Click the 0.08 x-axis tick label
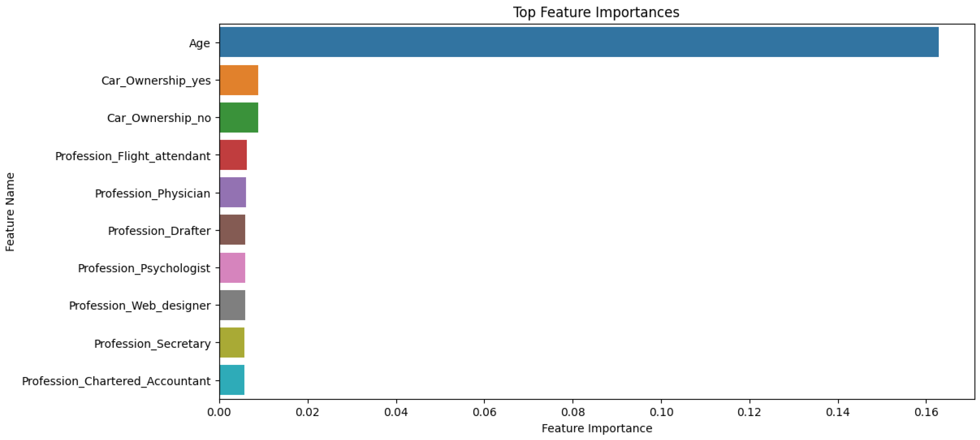 [x=573, y=412]
